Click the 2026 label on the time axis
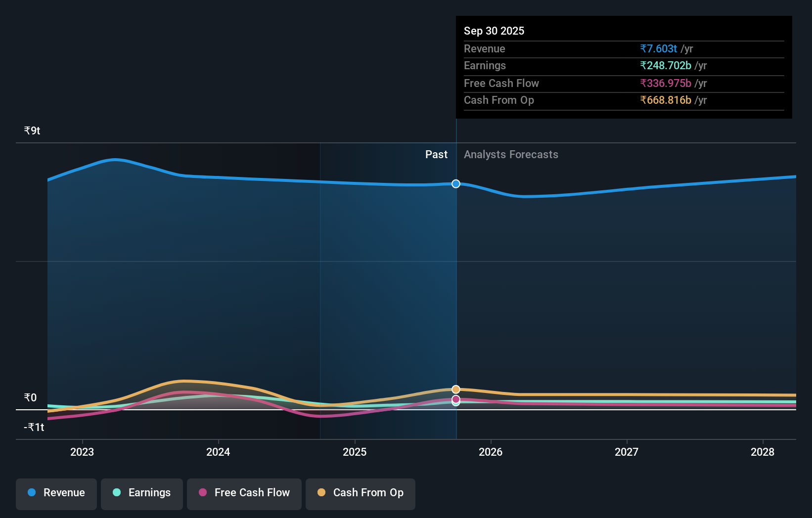812x518 pixels. coord(491,452)
